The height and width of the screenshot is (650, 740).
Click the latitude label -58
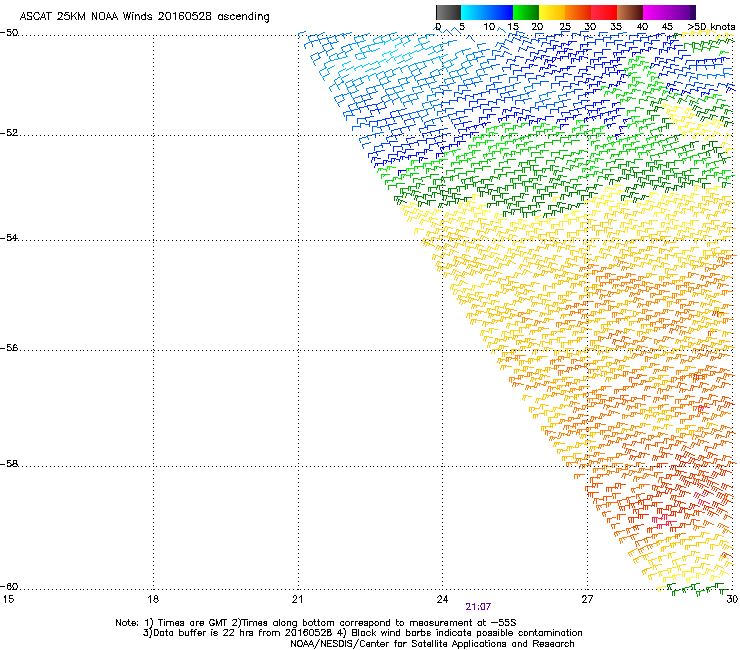coord(9,464)
